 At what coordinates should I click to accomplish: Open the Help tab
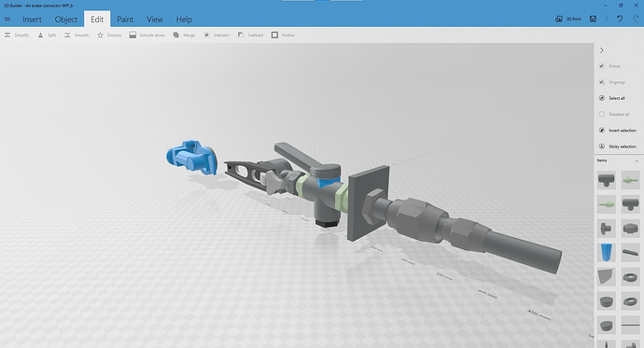[x=184, y=20]
